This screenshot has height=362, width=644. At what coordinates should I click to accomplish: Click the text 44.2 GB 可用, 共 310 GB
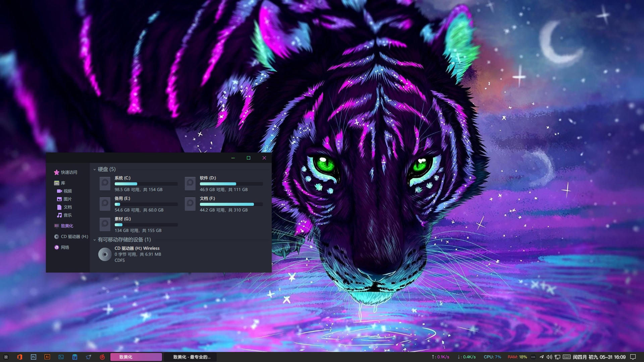pyautogui.click(x=224, y=210)
